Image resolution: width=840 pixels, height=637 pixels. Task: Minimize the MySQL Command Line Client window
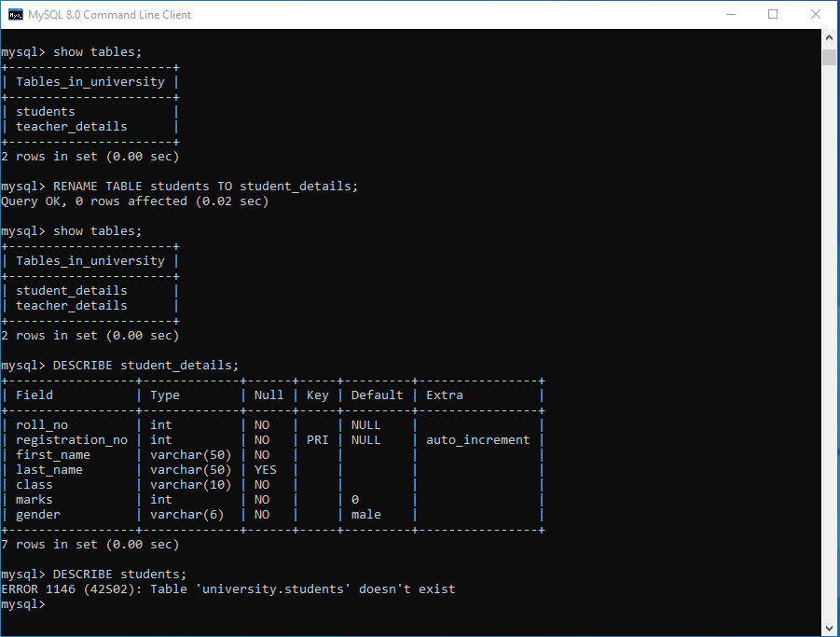click(x=730, y=14)
